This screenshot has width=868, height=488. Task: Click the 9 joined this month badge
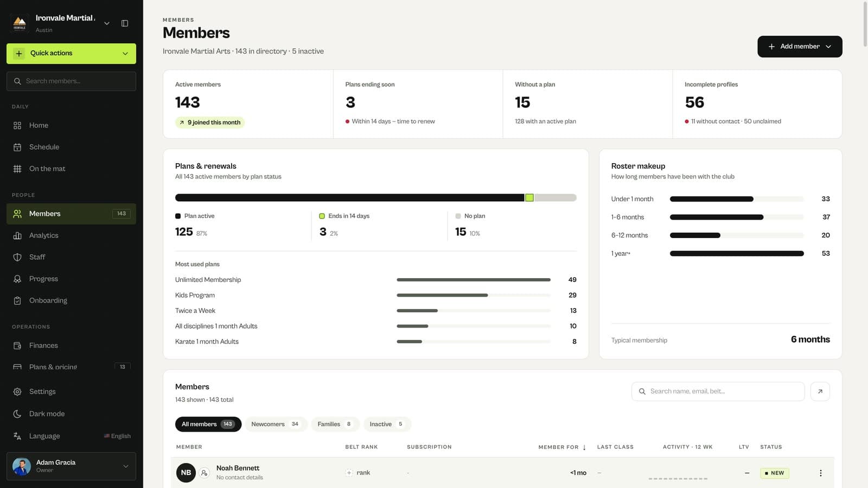pyautogui.click(x=210, y=123)
